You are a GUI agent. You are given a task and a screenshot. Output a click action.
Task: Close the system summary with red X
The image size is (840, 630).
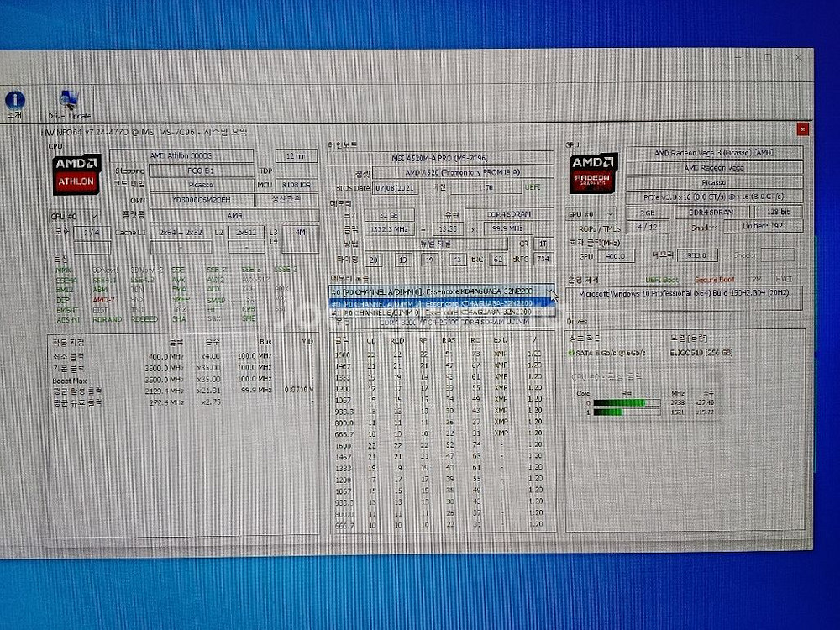[x=802, y=129]
